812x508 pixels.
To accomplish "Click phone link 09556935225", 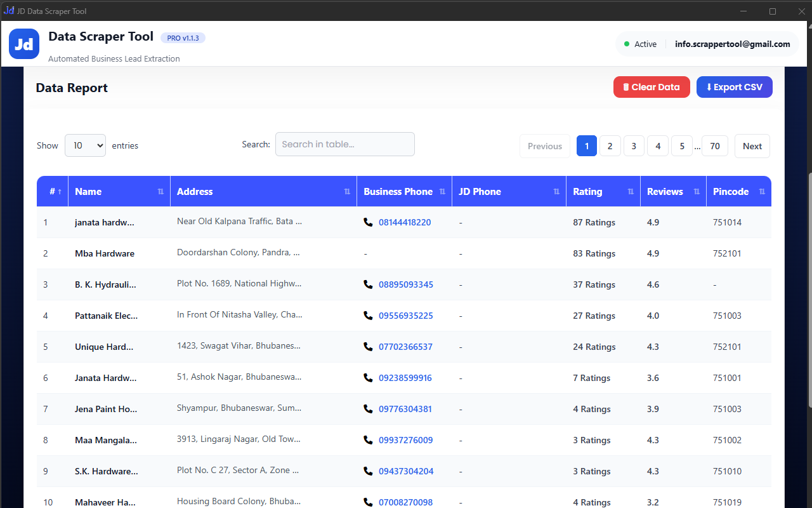I will pos(406,316).
